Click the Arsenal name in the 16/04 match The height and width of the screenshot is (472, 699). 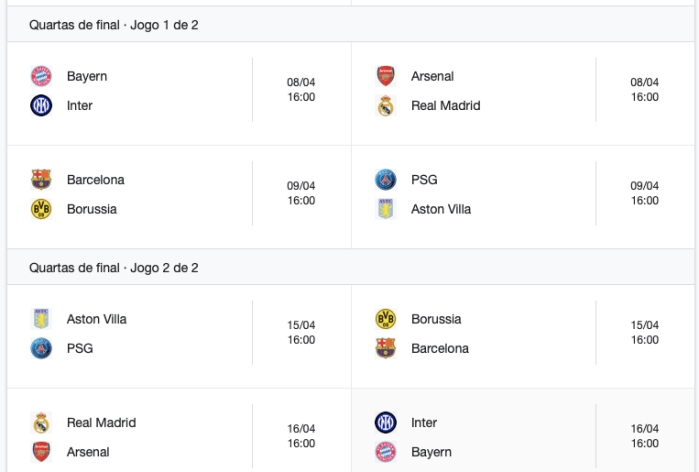pos(89,452)
